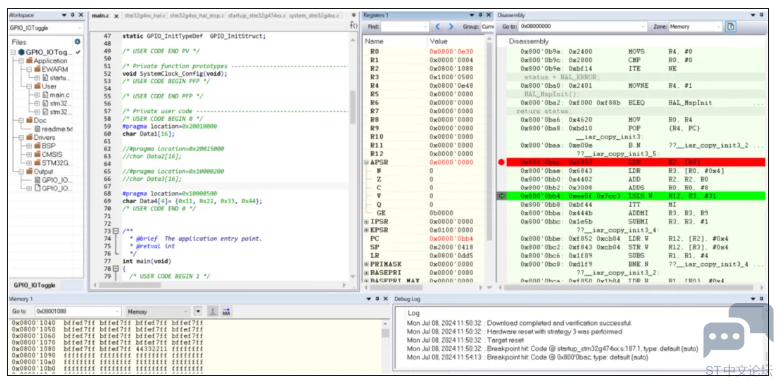Open Memory 1 context menu arrow button
The image size is (782, 386).
click(198, 311)
